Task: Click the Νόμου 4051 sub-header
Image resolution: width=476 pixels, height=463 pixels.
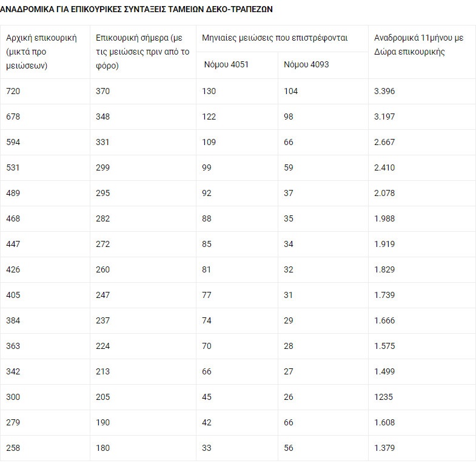Action: point(226,64)
